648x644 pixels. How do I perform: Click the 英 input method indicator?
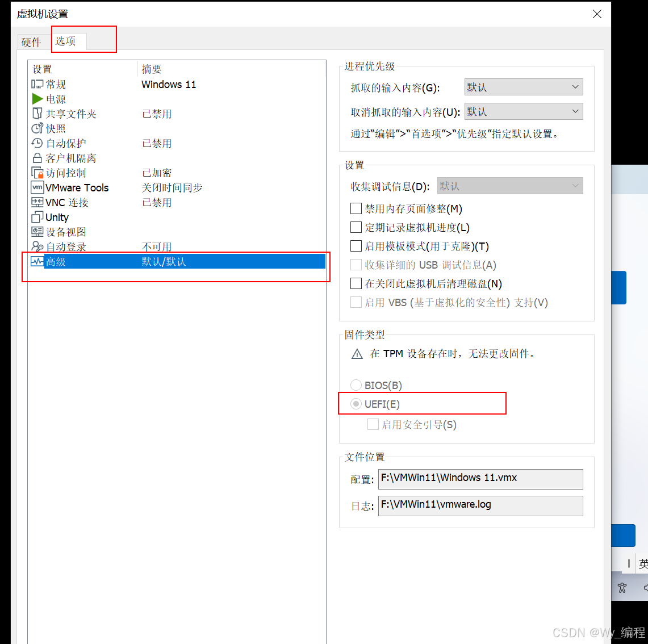pyautogui.click(x=643, y=564)
